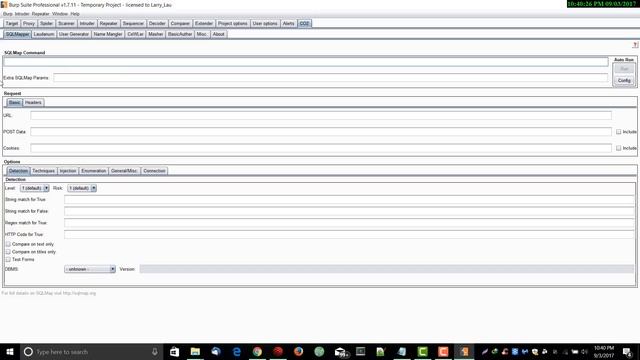
Task: Switch to the Extender tab
Action: click(x=204, y=23)
